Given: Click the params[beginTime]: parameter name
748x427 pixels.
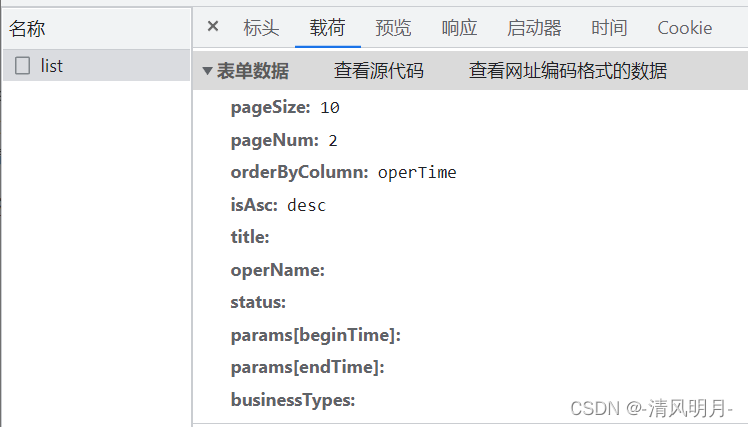Looking at the screenshot, I should pyautogui.click(x=316, y=335).
